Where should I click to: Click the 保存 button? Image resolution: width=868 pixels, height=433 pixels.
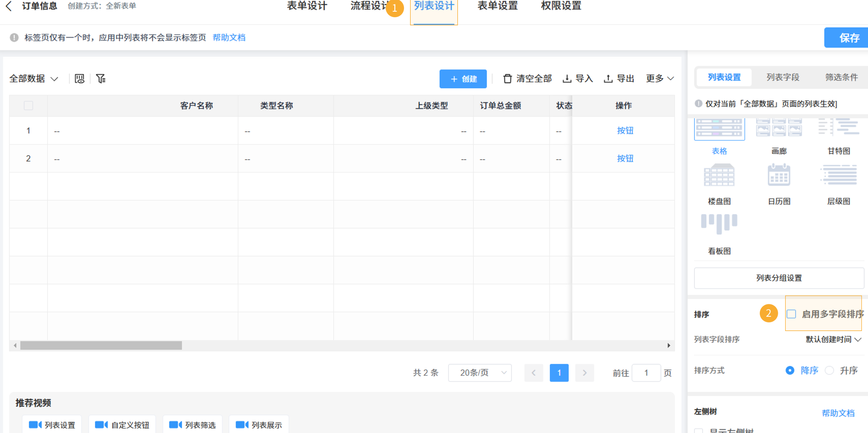pos(846,38)
